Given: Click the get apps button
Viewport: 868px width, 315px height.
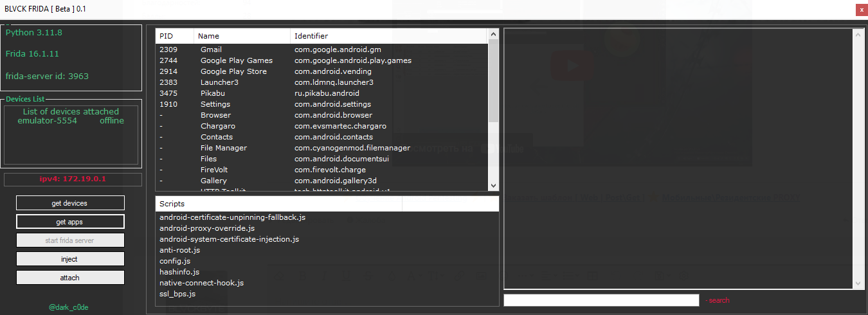Looking at the screenshot, I should point(70,222).
